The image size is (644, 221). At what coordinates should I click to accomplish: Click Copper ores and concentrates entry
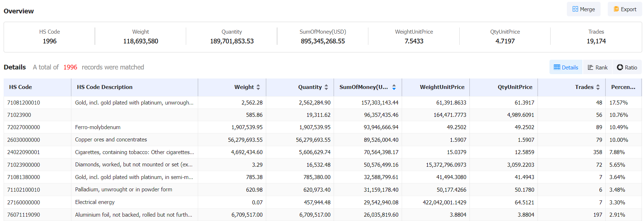(x=111, y=140)
